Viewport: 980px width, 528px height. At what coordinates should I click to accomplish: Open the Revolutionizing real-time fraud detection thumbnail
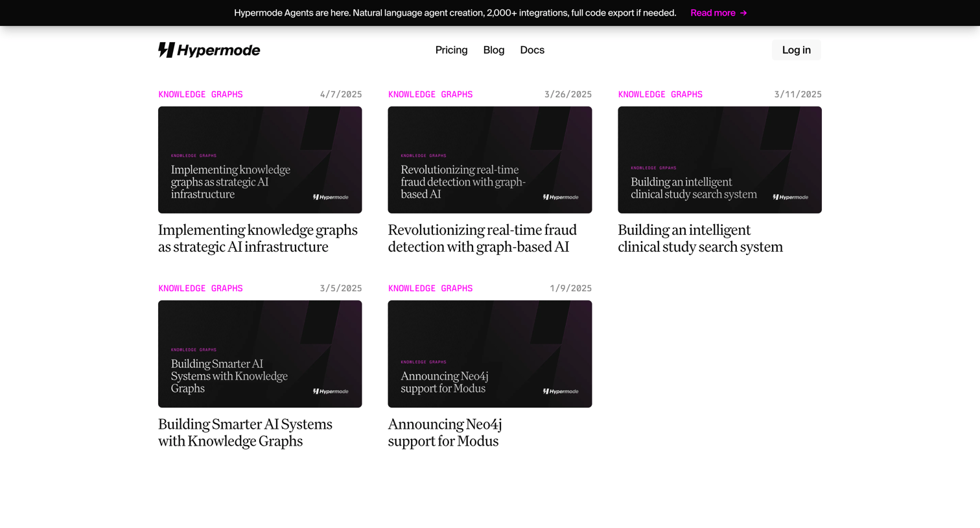[x=489, y=160]
